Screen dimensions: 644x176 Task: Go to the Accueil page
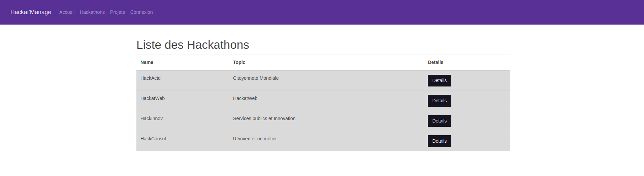tap(67, 12)
